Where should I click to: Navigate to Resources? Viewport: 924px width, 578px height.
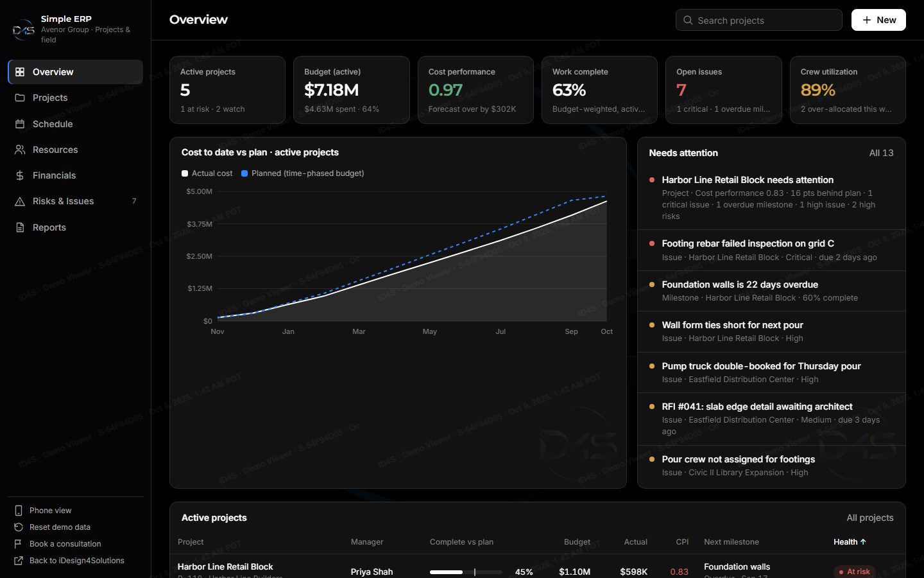point(75,150)
